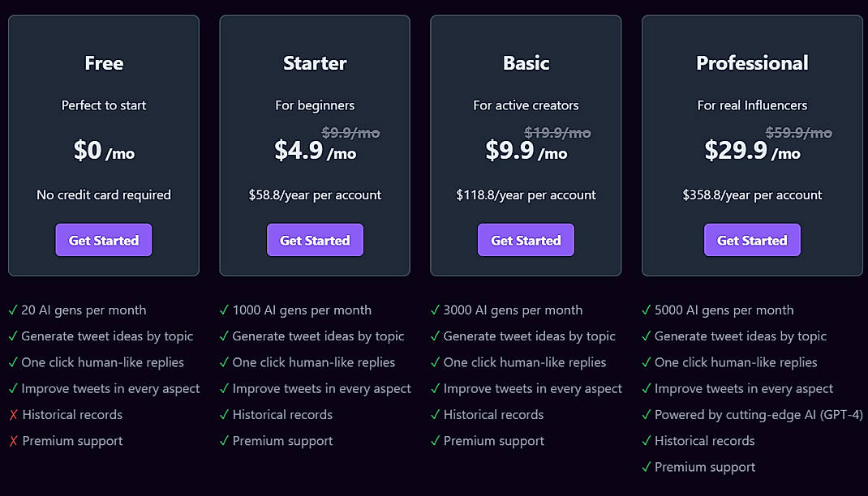The height and width of the screenshot is (496, 868).
Task: Select the Free plan title
Action: (x=104, y=62)
